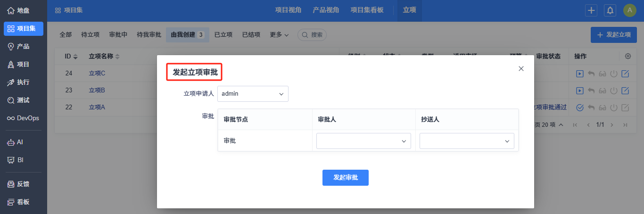Click the 发起审批 button

[345, 178]
